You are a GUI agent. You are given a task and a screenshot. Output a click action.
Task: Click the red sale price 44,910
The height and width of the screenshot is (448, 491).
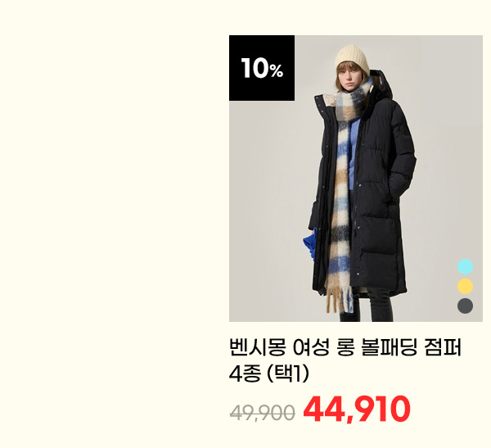coord(356,409)
